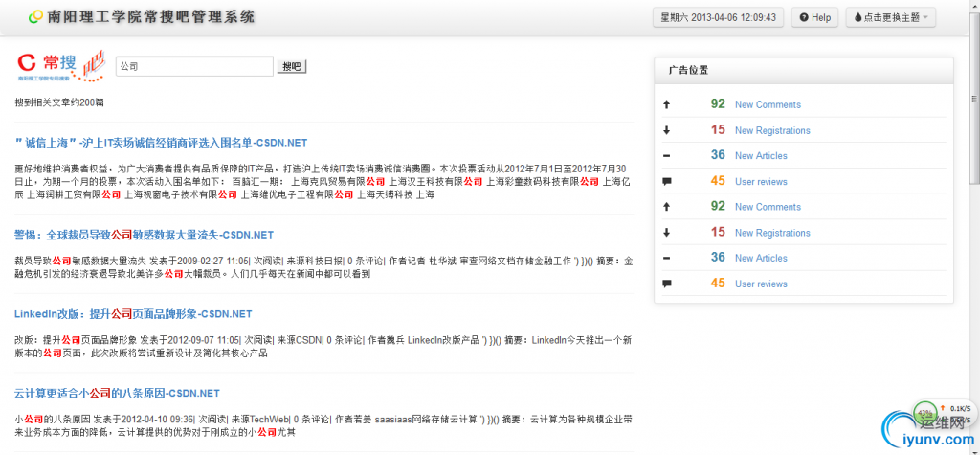
Task: Click the first New Comments link
Action: (768, 104)
